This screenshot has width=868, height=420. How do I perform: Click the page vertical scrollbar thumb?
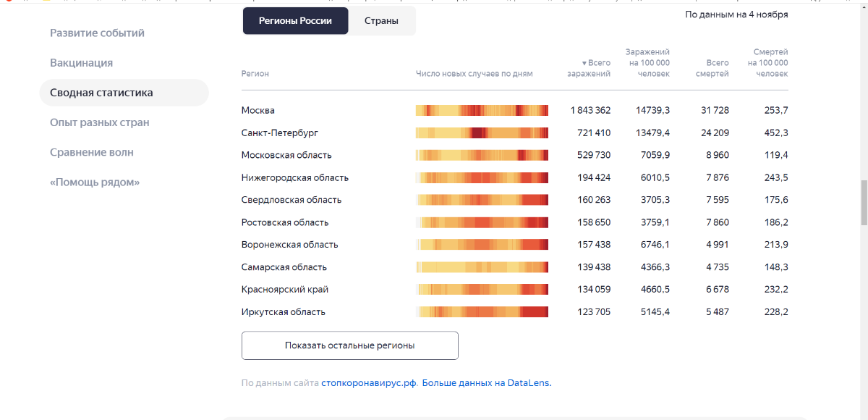tap(863, 203)
